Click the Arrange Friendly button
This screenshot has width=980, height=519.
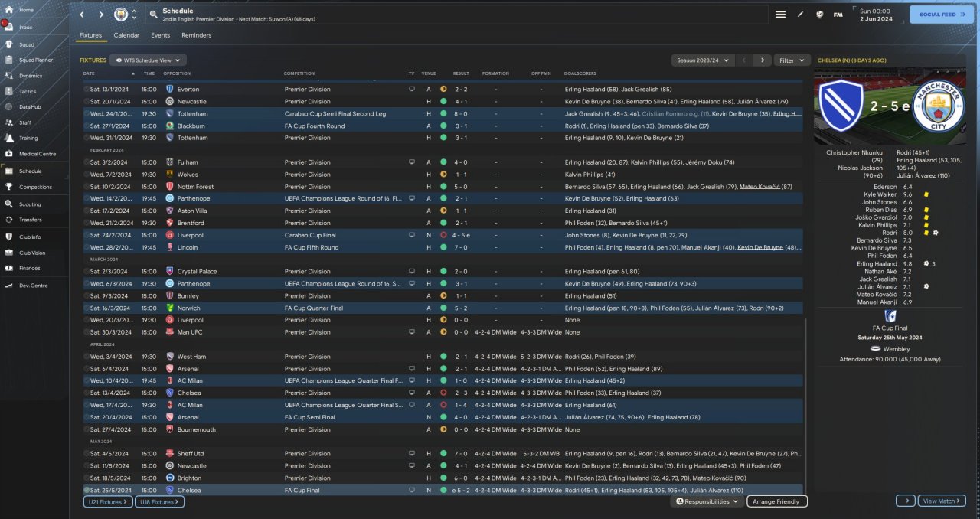[776, 501]
